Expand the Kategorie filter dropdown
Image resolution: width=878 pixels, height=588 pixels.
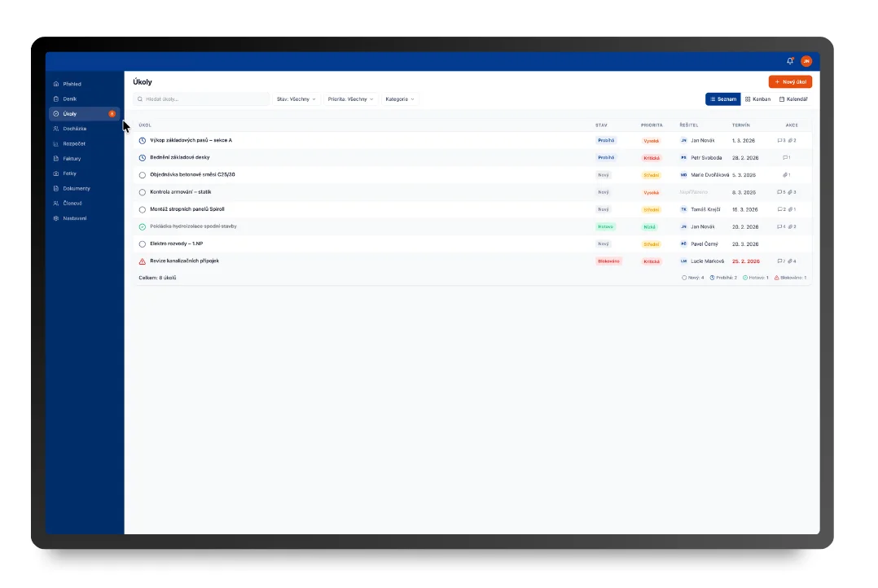pyautogui.click(x=400, y=99)
